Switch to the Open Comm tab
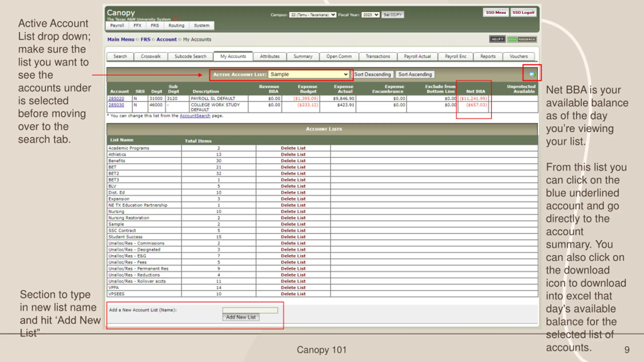Viewport: 644px width, 362px height. [339, 56]
